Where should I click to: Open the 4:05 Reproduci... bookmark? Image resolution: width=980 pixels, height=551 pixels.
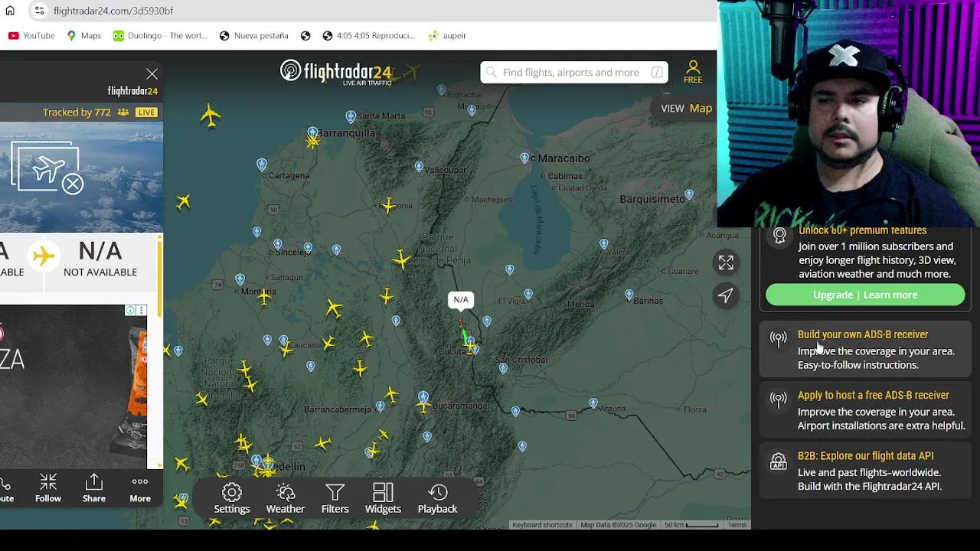(368, 35)
